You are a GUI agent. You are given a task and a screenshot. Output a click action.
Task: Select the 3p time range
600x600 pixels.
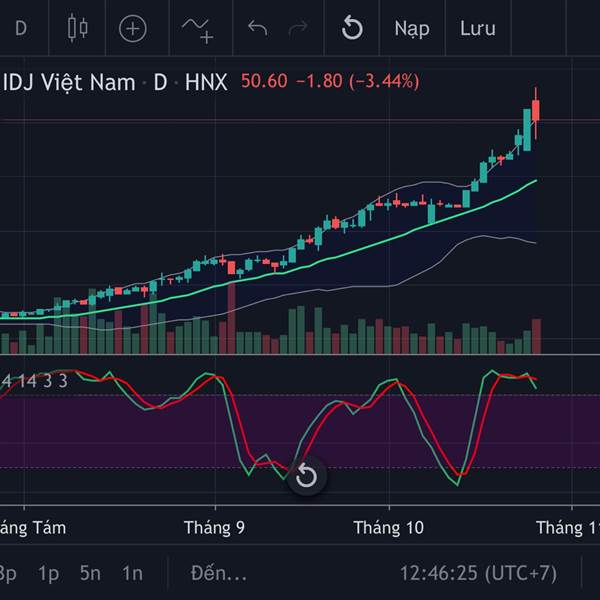click(x=8, y=574)
